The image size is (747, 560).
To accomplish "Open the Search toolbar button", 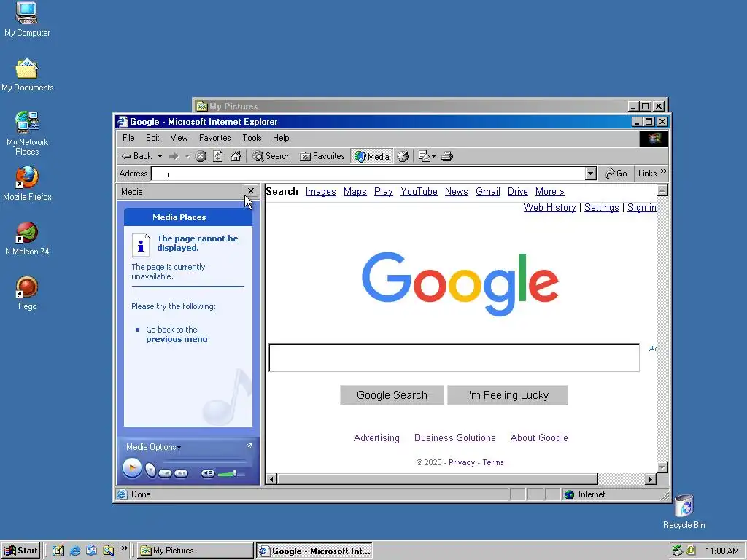I will [271, 156].
